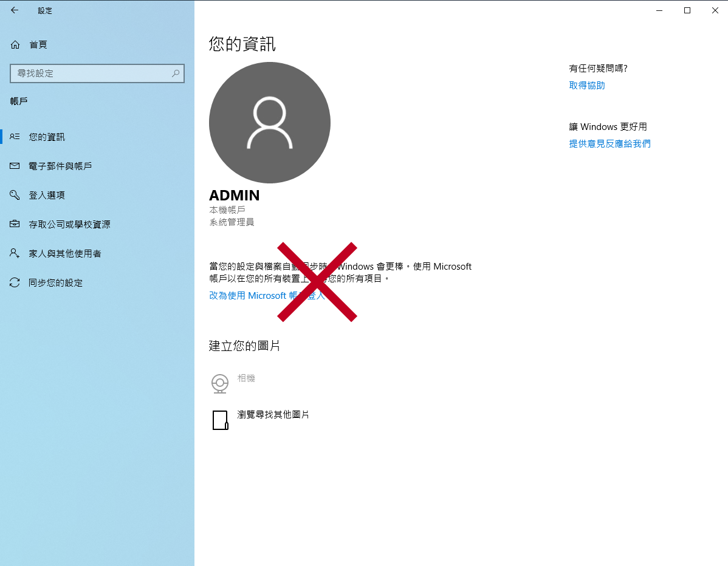Open the 取得協助 help link
The height and width of the screenshot is (566, 728).
tap(586, 86)
